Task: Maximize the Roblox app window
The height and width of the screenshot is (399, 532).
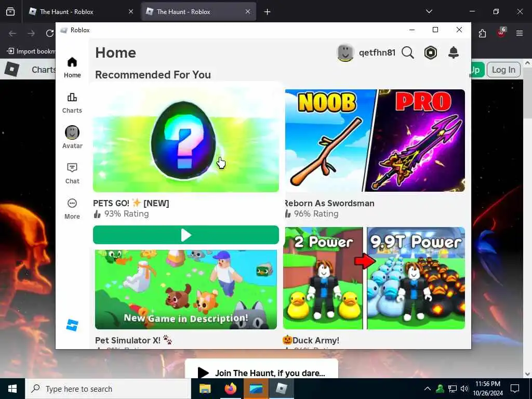Action: (435, 30)
